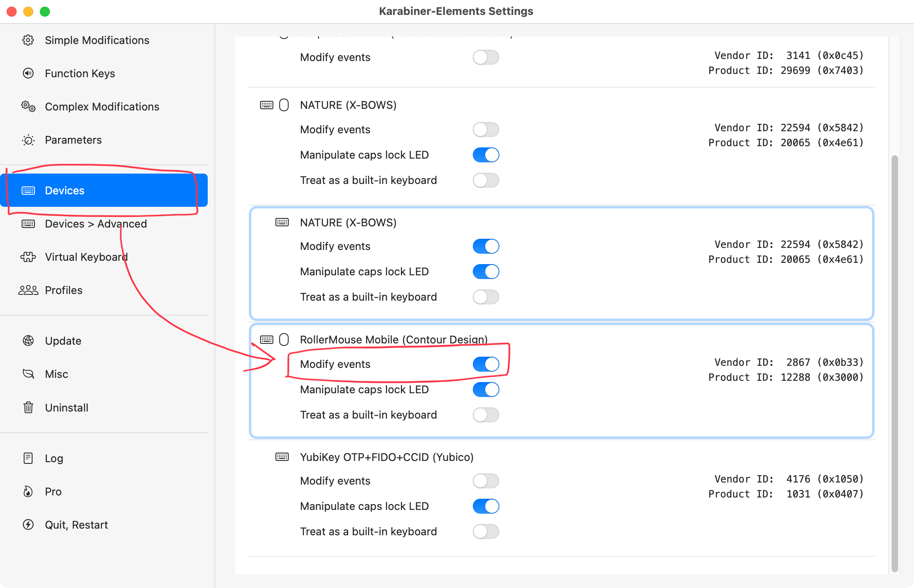Toggle built-in keyboard on first NATURE (X-BOWS)
This screenshot has height=588, width=914.
click(486, 180)
